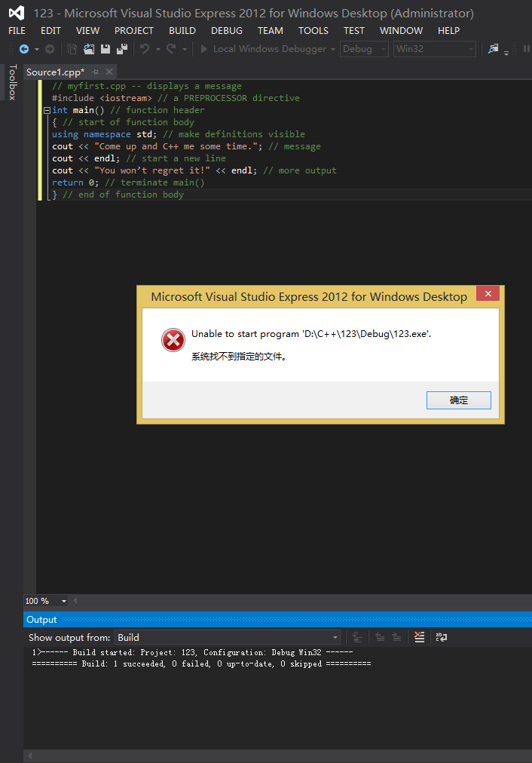Open the Toolbox side panel tab
This screenshot has width=532, height=763.
point(12,82)
